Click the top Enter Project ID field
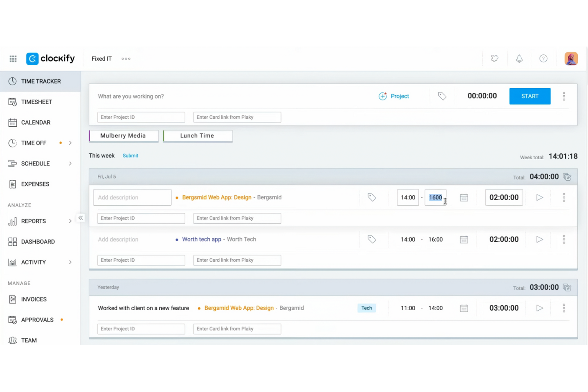 [141, 117]
